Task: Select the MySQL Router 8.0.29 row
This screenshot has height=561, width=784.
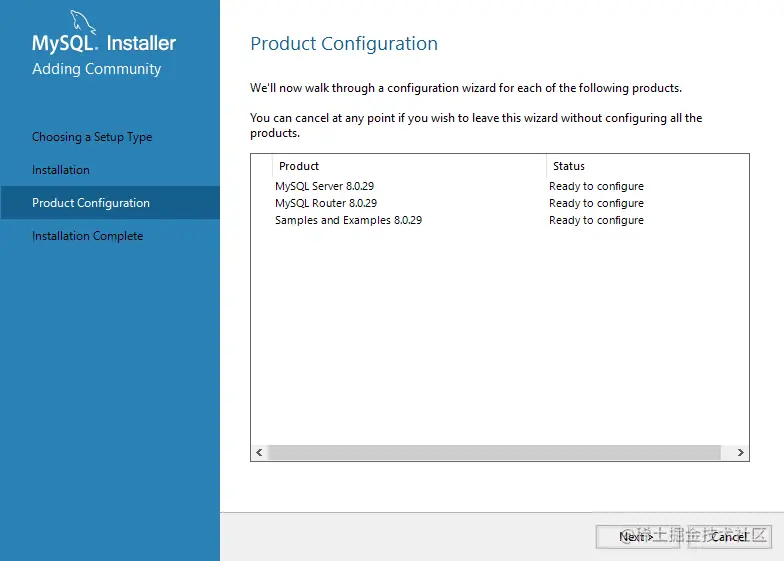Action: 500,203
